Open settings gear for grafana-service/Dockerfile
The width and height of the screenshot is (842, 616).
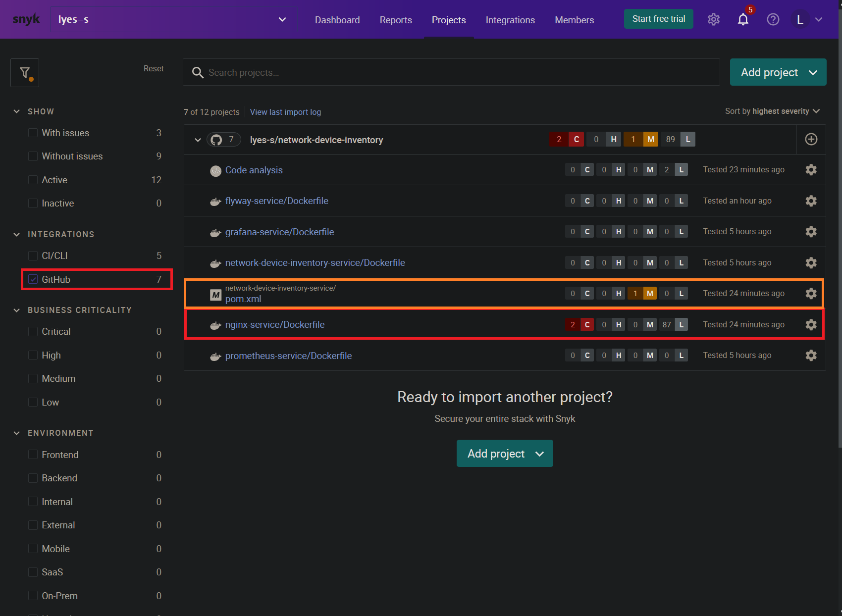[811, 231]
